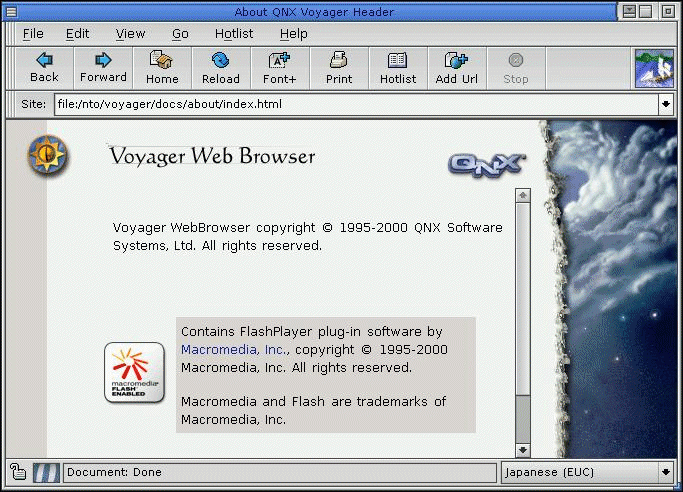Open the window menu icon in title bar
This screenshot has width=683, height=492.
click(x=11, y=11)
